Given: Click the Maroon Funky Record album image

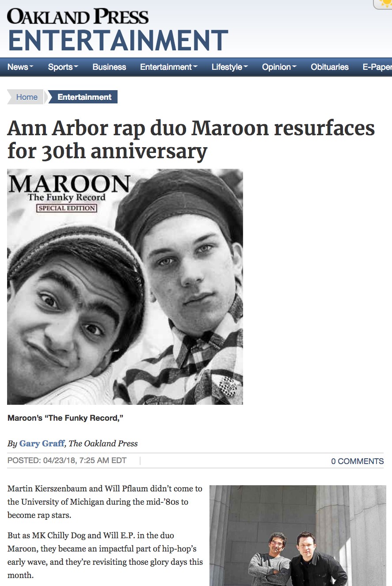Looking at the screenshot, I should tap(125, 286).
